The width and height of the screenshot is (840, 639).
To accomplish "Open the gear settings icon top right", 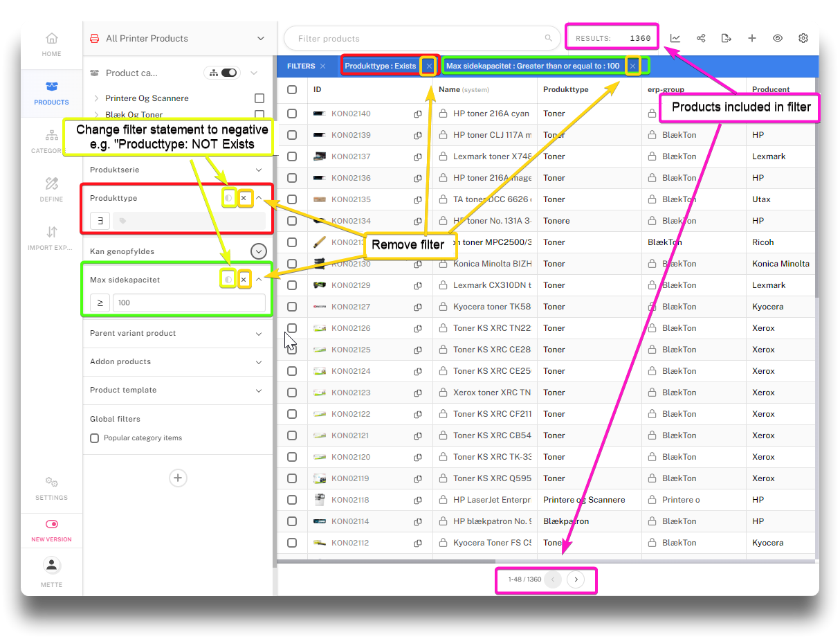I will pos(803,39).
